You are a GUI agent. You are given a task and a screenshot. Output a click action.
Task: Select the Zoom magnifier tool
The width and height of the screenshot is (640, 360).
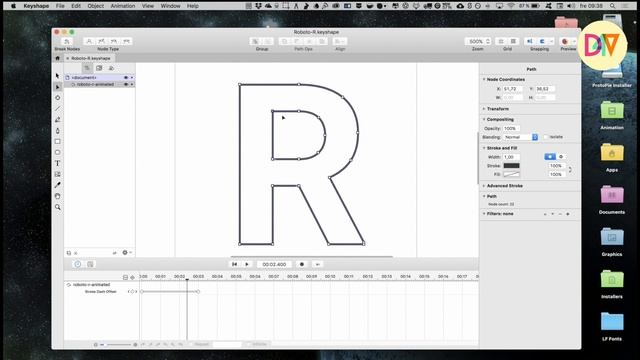pyautogui.click(x=58, y=207)
